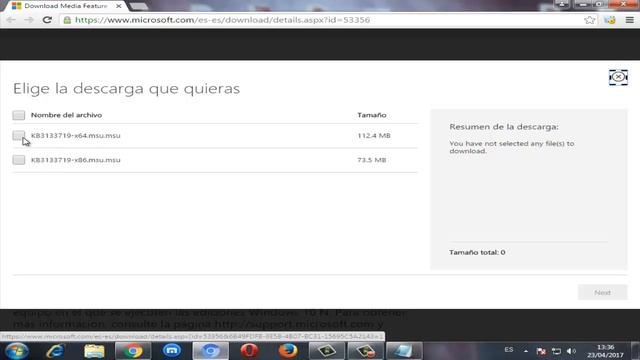The image size is (640, 360).
Task: Open Windows Explorer folder in the taskbar
Action: coord(94,351)
